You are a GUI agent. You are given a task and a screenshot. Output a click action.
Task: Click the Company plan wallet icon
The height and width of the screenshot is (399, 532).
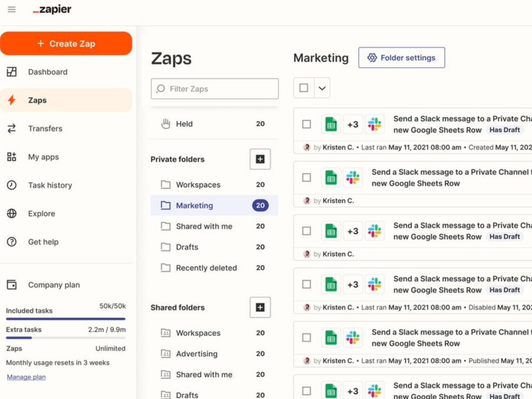[12, 285]
